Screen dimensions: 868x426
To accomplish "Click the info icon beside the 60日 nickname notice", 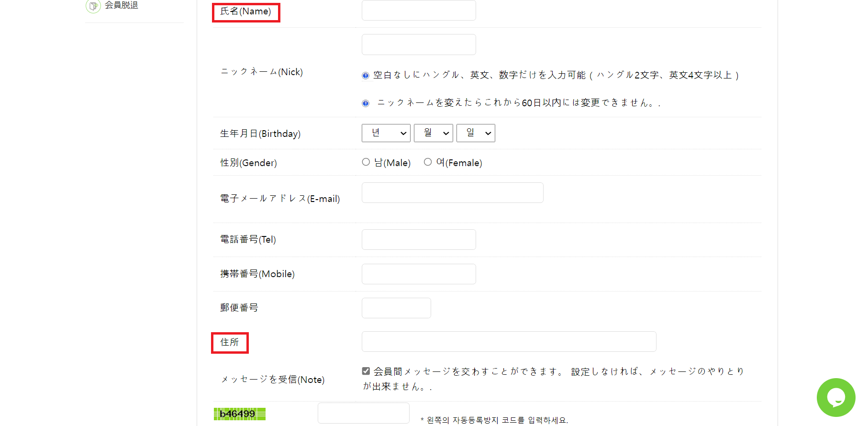I will (366, 103).
